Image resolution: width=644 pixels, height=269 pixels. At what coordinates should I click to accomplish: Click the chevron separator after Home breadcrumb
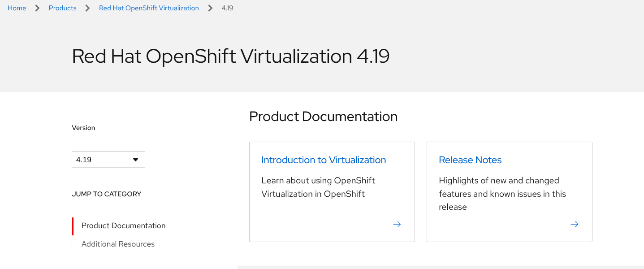pyautogui.click(x=38, y=8)
